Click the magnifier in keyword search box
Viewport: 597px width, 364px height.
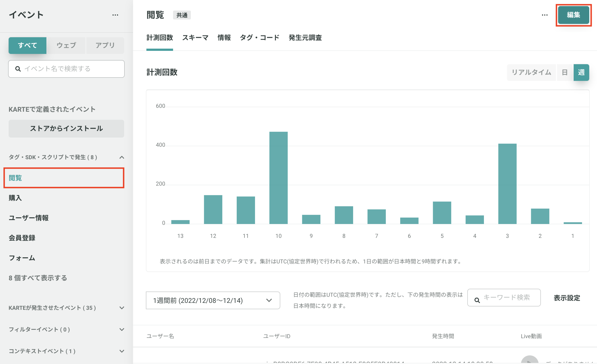(x=477, y=300)
